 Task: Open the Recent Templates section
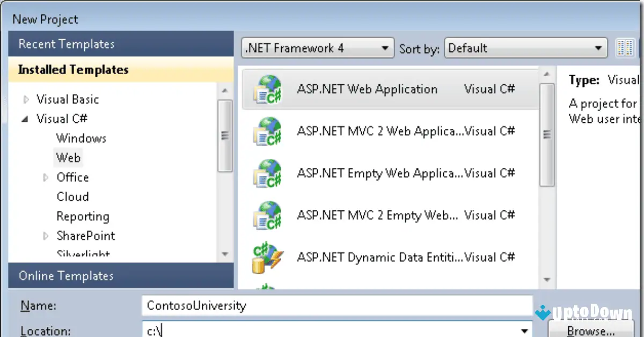coord(67,43)
